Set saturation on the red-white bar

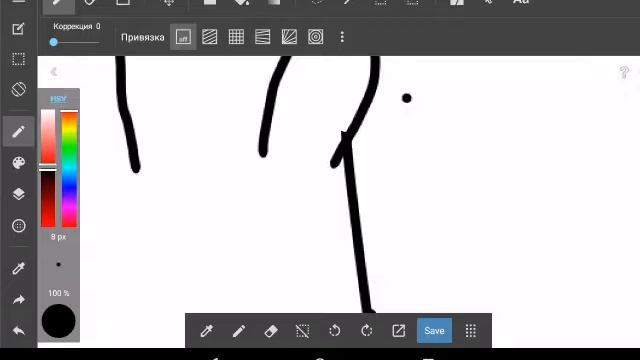click(x=48, y=137)
